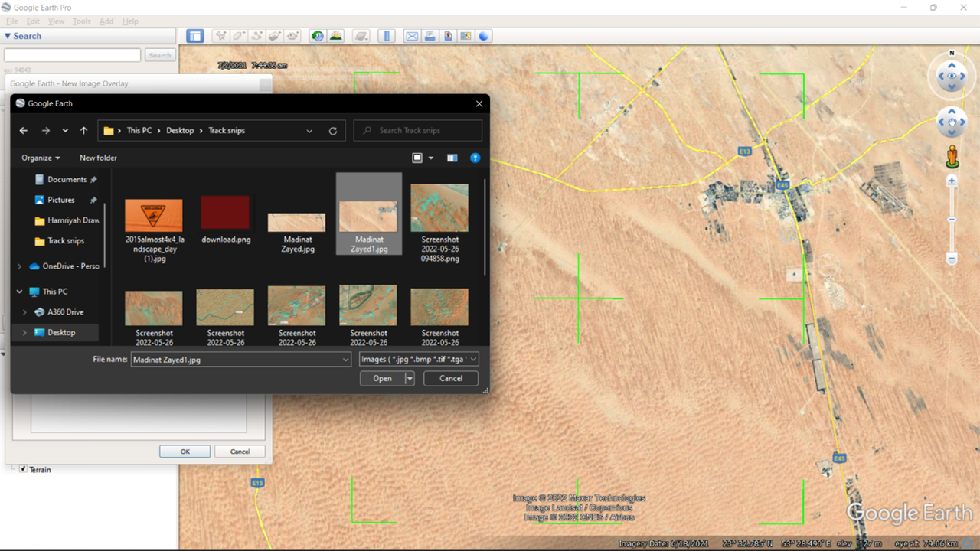This screenshot has width=980, height=551.
Task: Show historical imagery clock icon
Action: [x=318, y=36]
